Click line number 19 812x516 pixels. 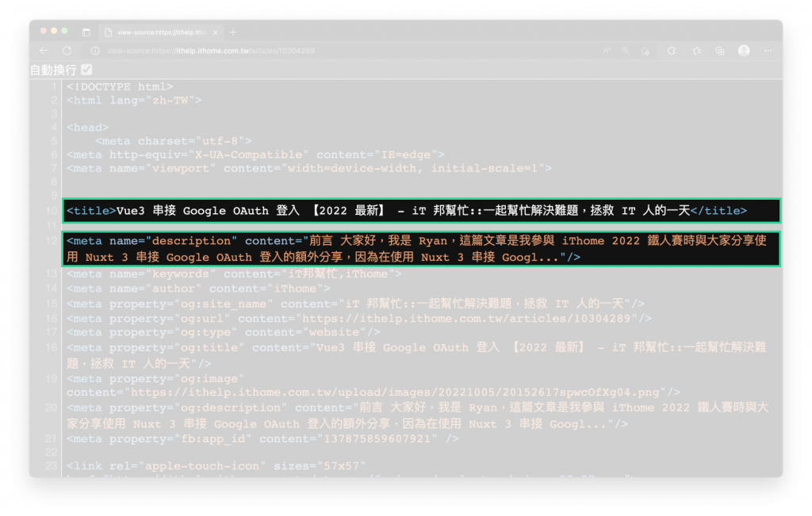click(52, 379)
